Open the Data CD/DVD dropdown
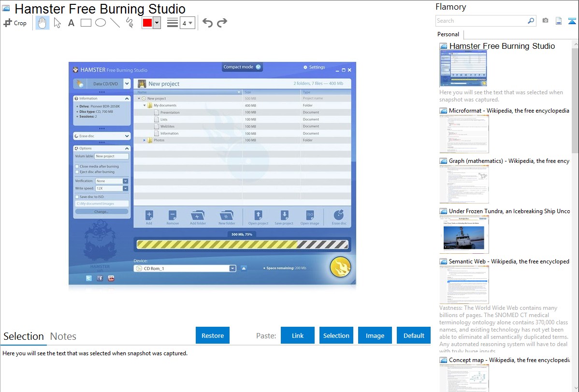 coord(127,84)
